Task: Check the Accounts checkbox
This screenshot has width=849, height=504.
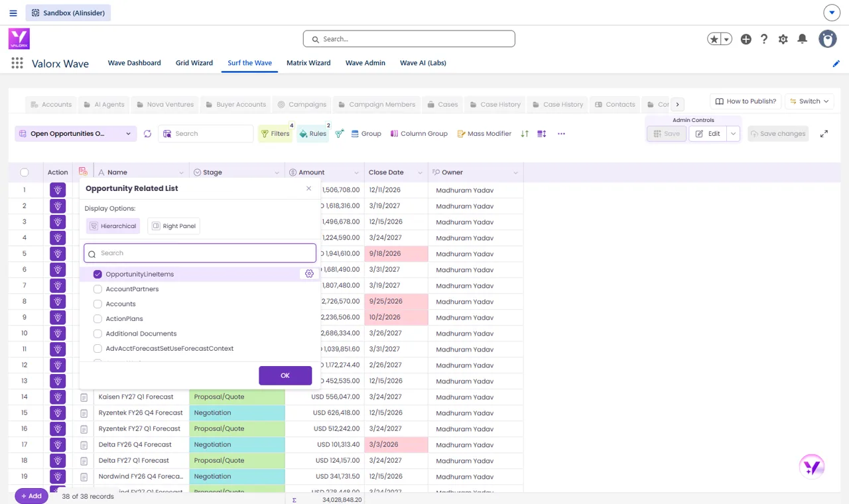Action: click(98, 304)
